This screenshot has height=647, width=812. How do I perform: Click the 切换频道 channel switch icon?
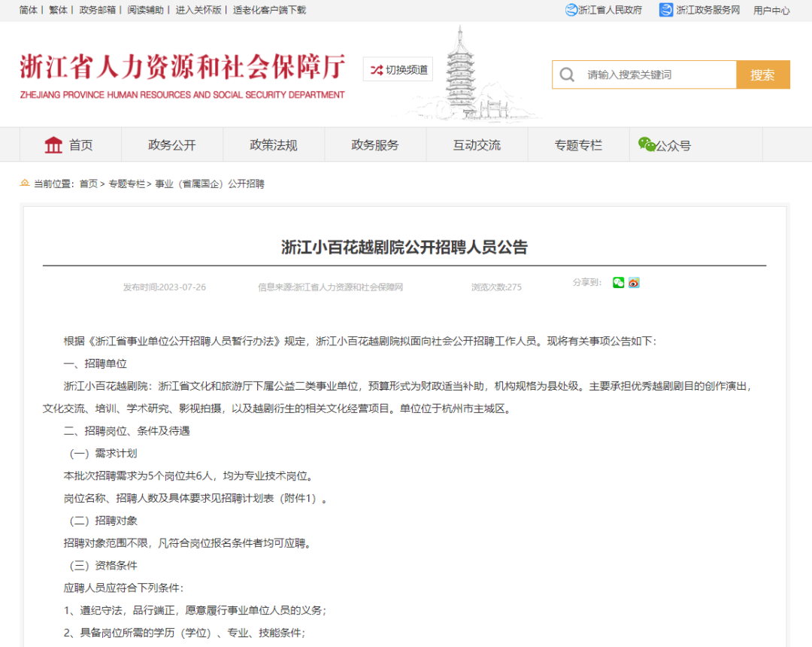coord(376,68)
